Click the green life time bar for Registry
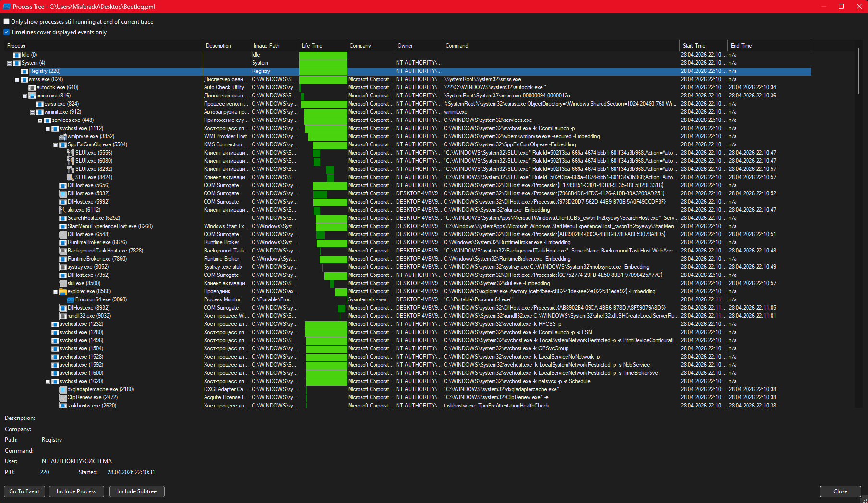868x503 pixels. (323, 72)
